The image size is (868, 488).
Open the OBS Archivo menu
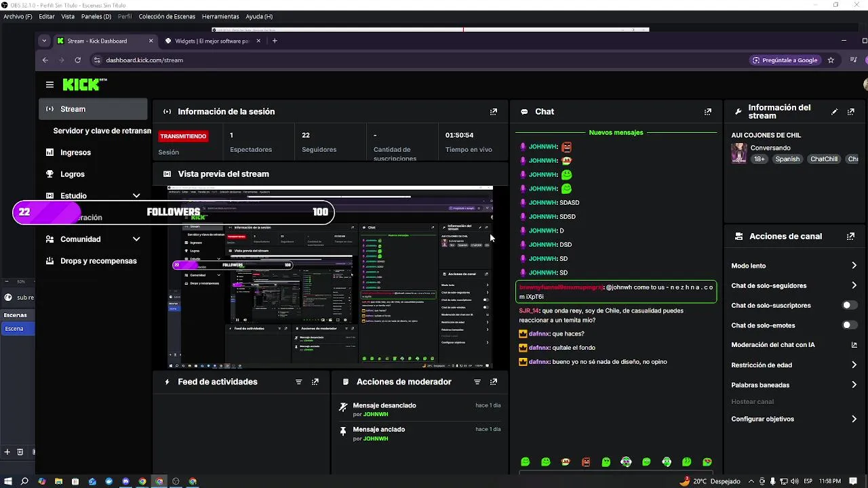[x=18, y=16]
